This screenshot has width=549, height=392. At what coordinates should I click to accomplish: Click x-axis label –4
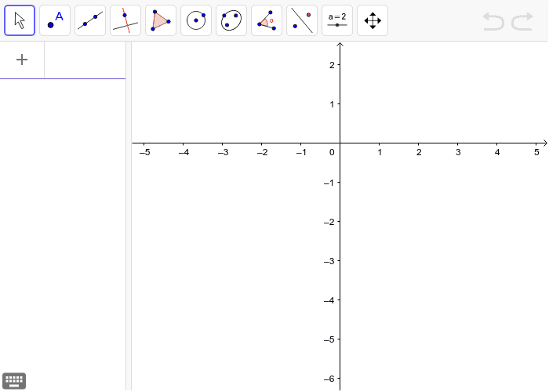[184, 152]
